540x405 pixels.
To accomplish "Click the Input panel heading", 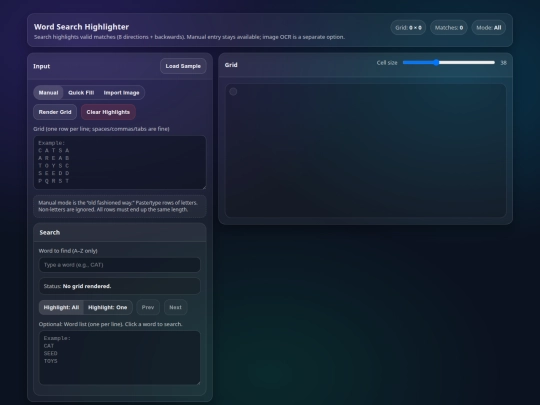I will pyautogui.click(x=42, y=66).
